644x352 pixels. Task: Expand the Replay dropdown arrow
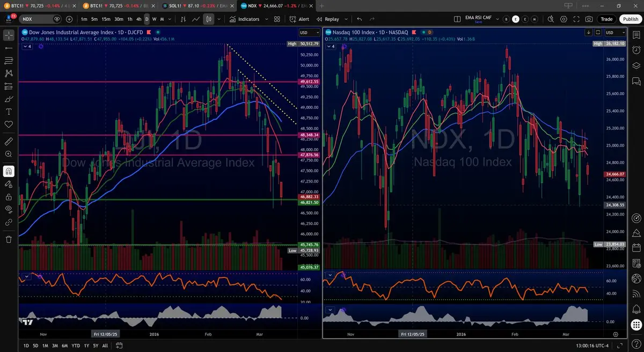[345, 19]
